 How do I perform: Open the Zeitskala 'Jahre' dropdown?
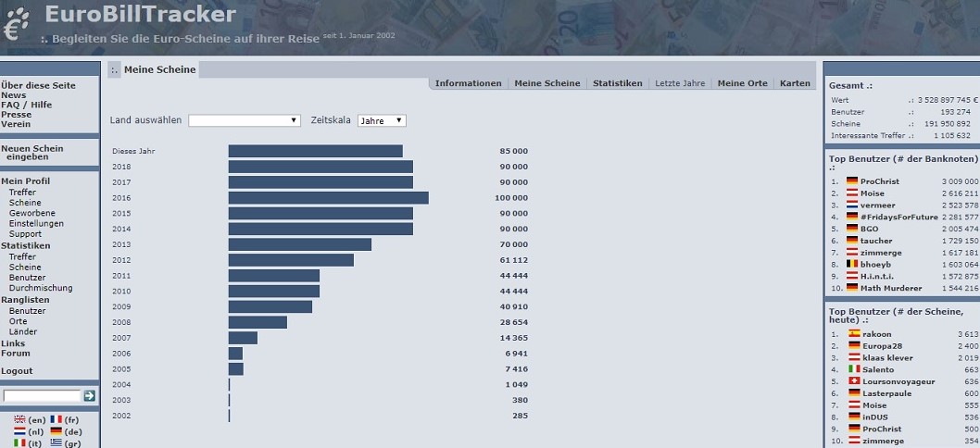point(382,120)
